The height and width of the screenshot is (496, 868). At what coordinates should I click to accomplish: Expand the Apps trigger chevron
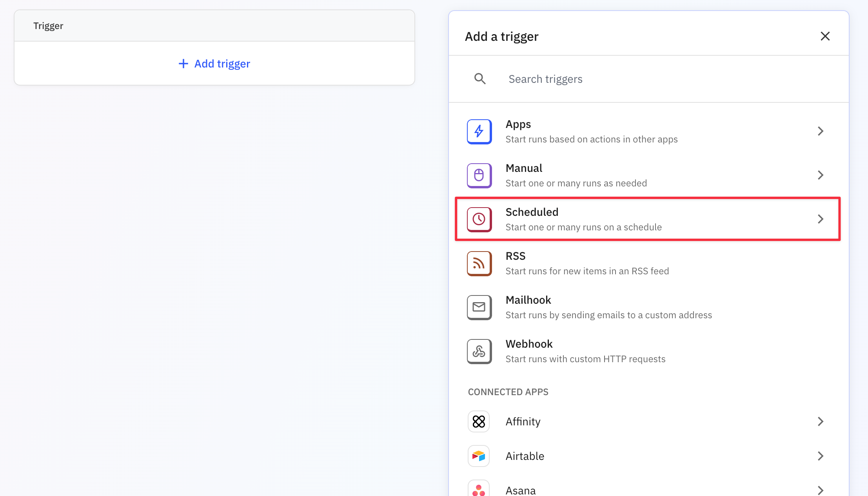click(821, 131)
